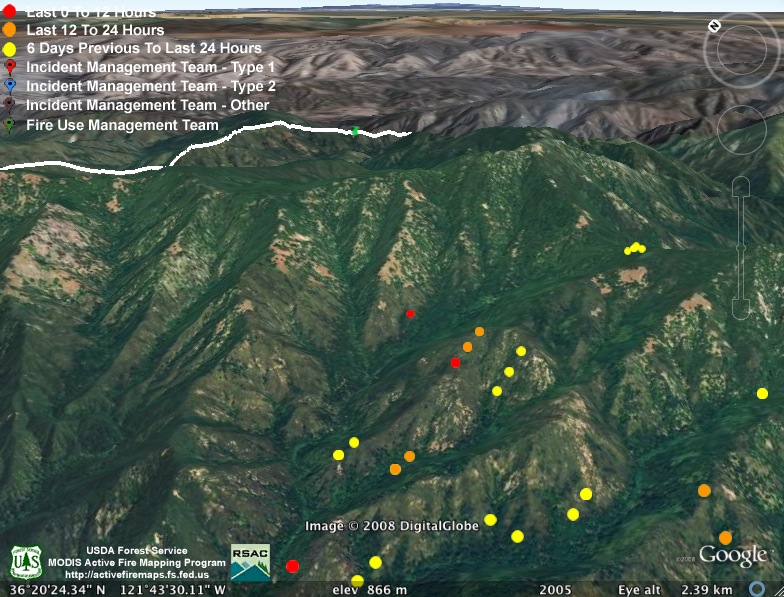
Task: Click 'Last 12 To 24 Hours' legend label
Action: click(95, 30)
